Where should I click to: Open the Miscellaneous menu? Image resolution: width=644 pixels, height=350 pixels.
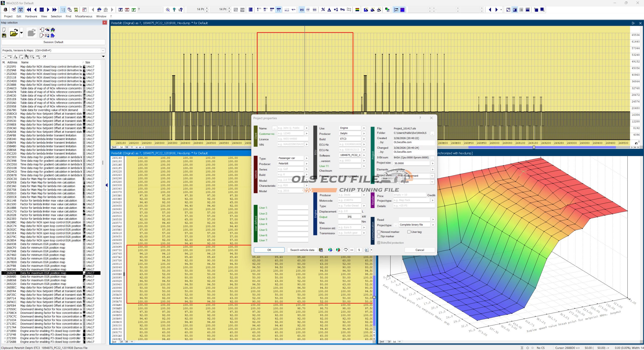[84, 16]
